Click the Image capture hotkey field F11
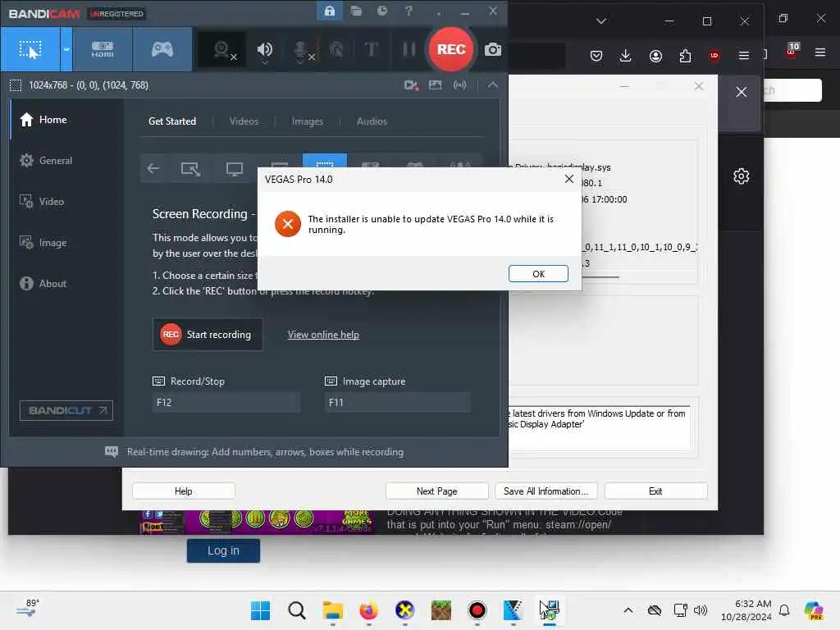 (398, 402)
